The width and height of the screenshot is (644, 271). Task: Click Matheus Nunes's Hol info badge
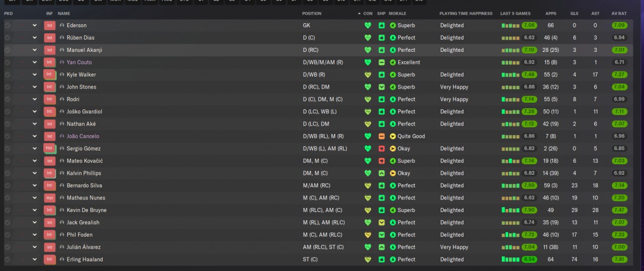(49, 198)
